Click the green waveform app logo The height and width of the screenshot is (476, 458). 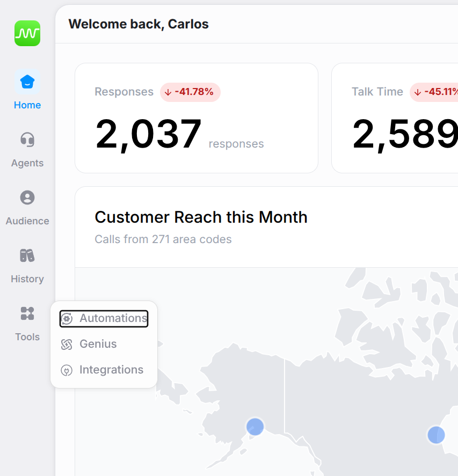point(27,33)
